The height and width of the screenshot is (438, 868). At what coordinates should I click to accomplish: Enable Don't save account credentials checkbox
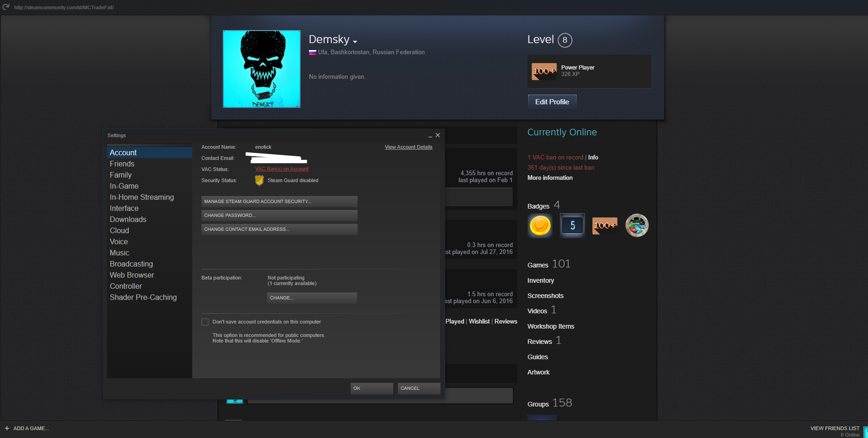tap(205, 322)
